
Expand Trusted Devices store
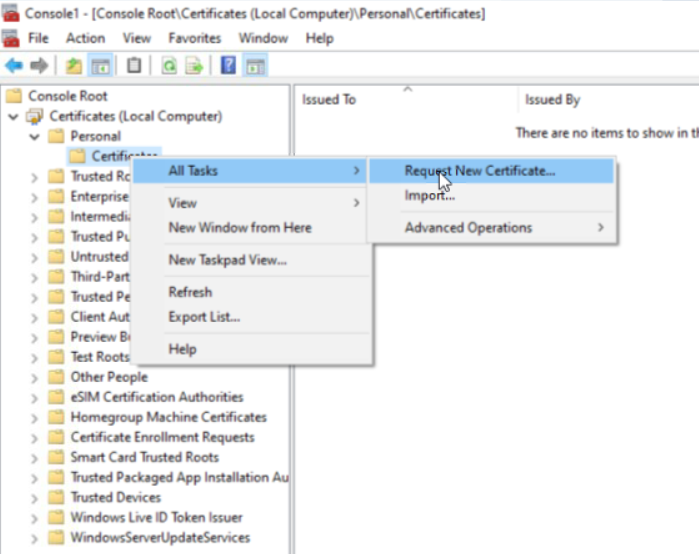click(34, 498)
